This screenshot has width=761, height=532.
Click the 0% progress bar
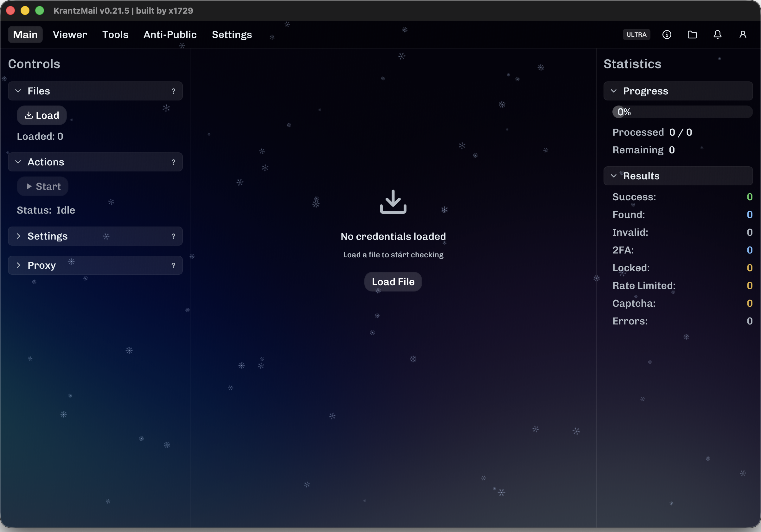682,112
